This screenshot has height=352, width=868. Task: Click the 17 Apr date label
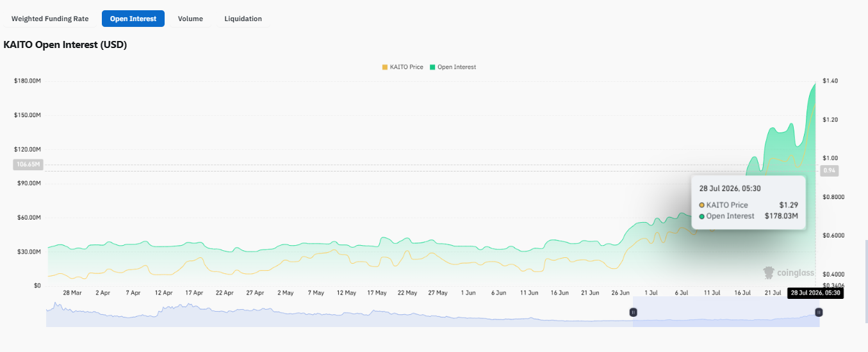click(193, 292)
